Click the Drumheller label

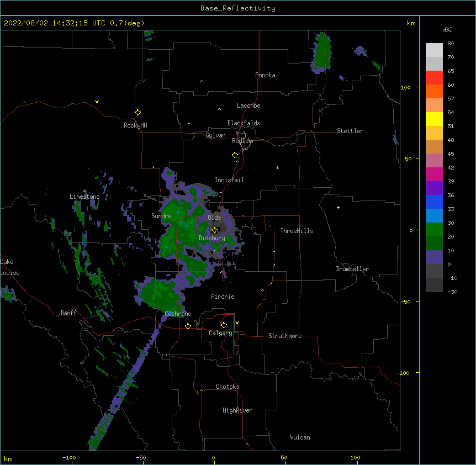[x=352, y=269]
